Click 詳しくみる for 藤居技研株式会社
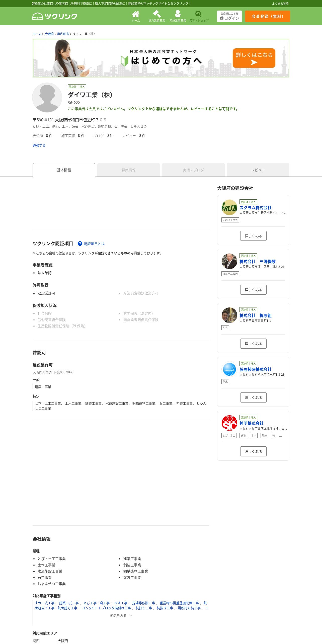 (x=253, y=397)
